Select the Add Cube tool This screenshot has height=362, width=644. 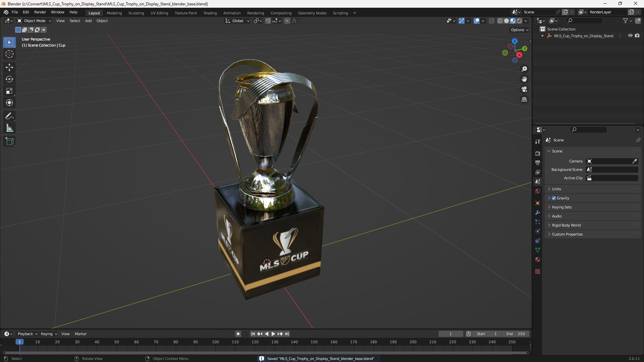click(x=9, y=141)
